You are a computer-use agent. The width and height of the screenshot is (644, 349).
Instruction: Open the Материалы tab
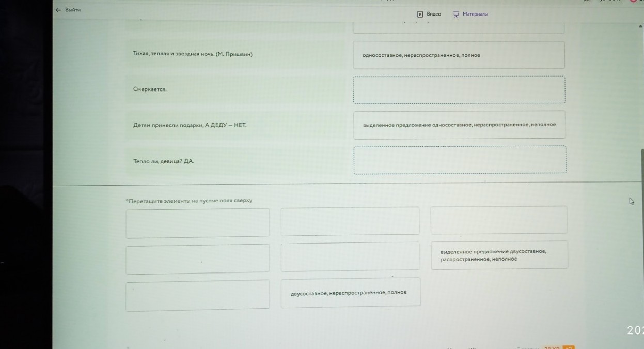tap(475, 14)
